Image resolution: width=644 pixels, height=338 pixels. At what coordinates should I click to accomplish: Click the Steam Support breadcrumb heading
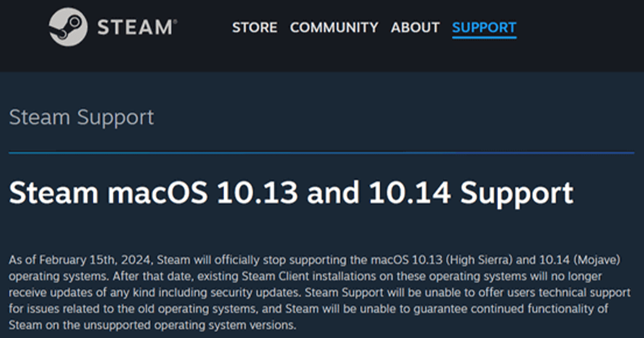(x=82, y=117)
